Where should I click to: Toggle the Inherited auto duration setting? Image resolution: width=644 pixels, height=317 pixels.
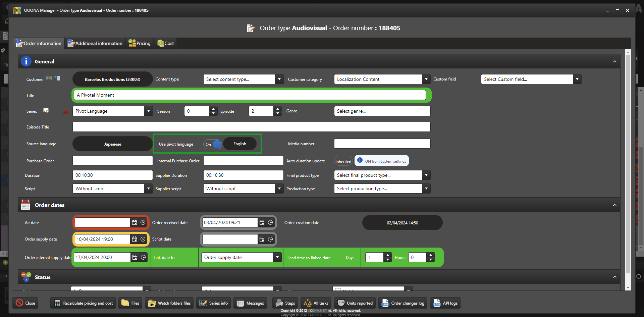[343, 161]
